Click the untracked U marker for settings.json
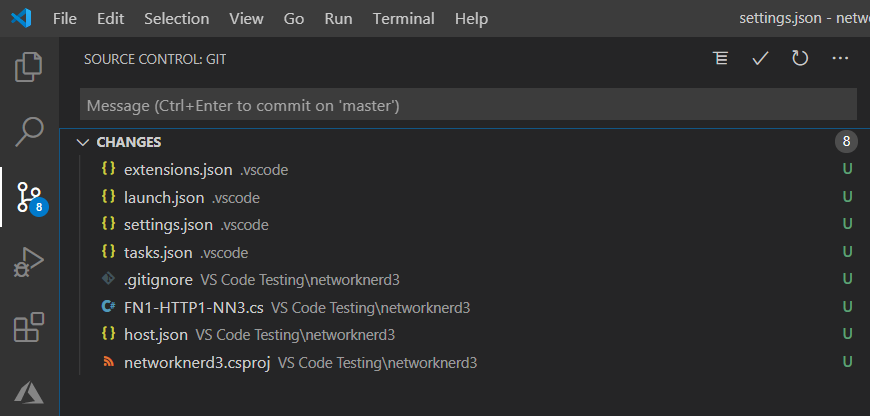Screen dimensions: 870x416 (847, 224)
